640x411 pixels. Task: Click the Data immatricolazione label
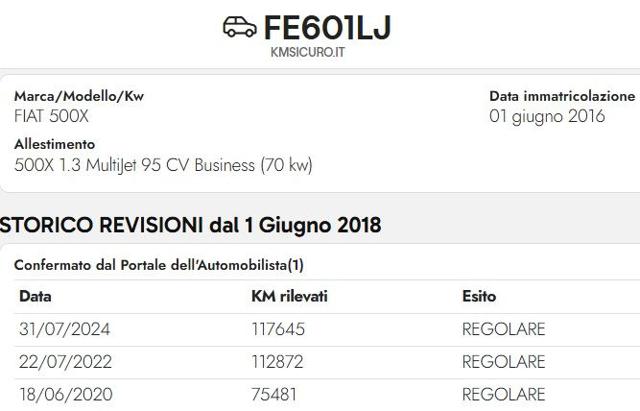point(562,96)
